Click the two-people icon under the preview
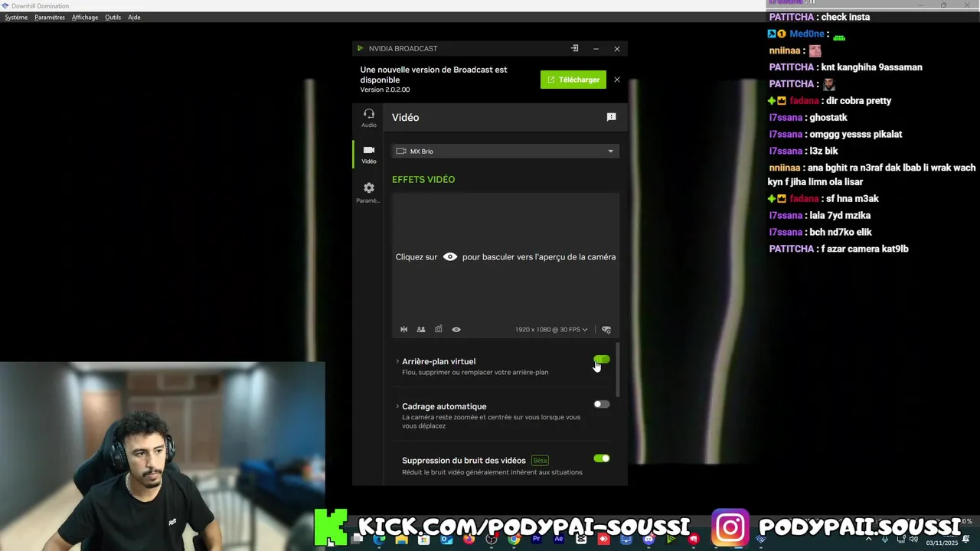The height and width of the screenshot is (551, 980). click(x=421, y=329)
